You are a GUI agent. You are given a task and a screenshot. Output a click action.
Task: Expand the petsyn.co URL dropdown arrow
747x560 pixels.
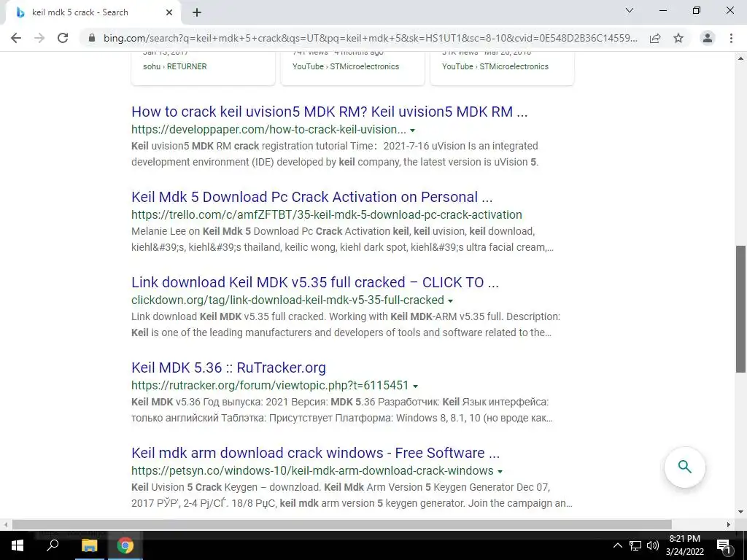[x=500, y=472]
